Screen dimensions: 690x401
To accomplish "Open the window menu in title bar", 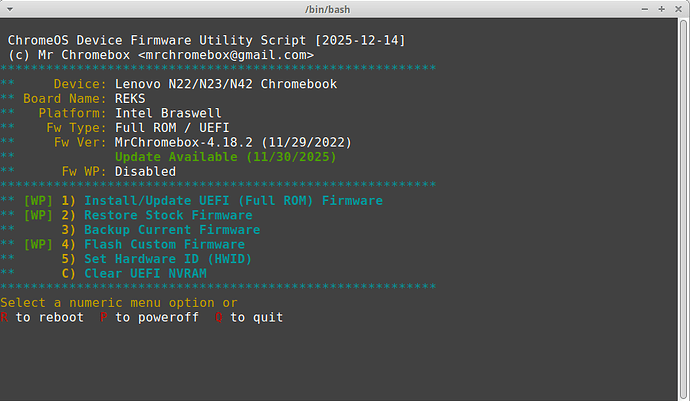I will 11,9.
